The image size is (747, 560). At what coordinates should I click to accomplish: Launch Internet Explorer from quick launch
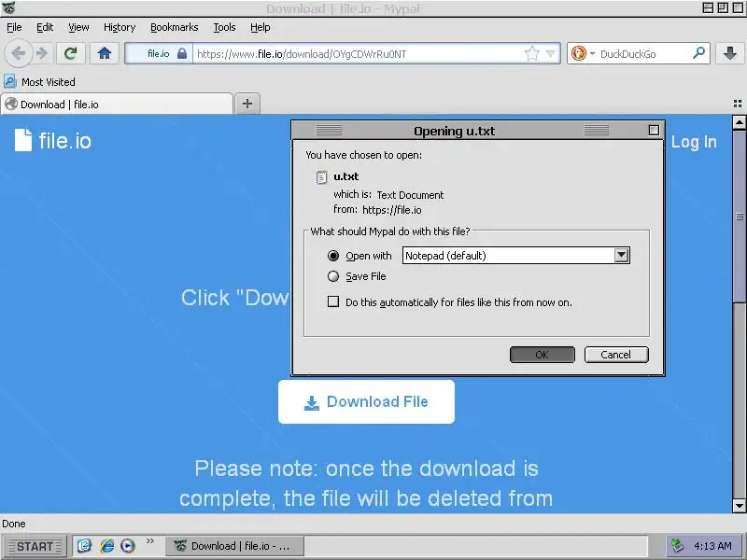106,545
